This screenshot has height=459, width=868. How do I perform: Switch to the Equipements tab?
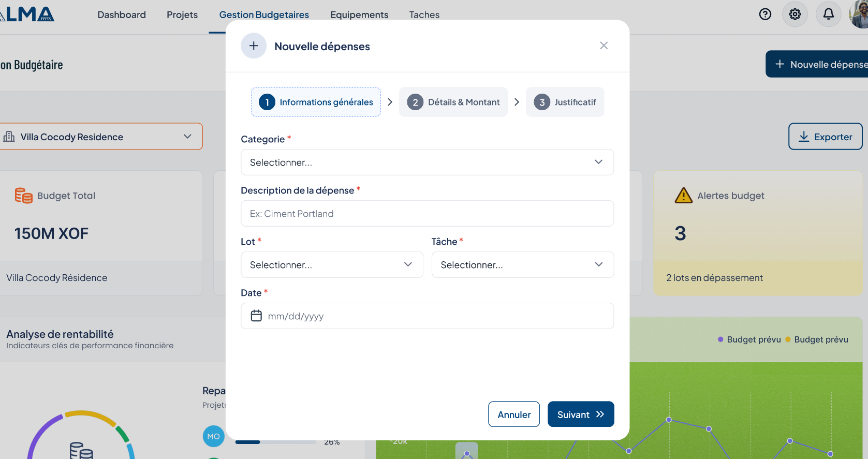tap(359, 15)
